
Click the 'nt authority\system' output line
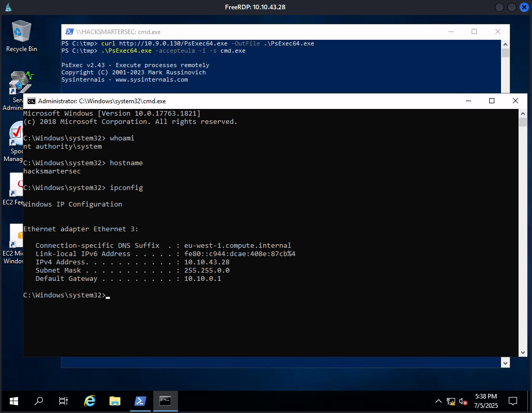(62, 147)
